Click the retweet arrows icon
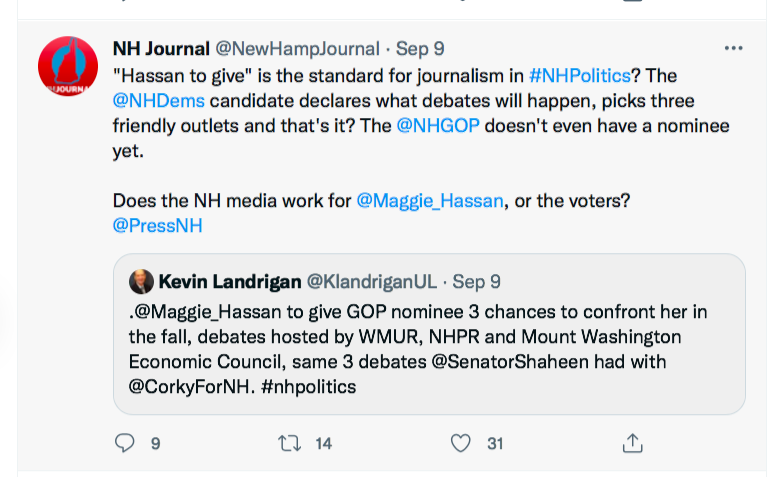This screenshot has height=477, width=781. [x=290, y=443]
